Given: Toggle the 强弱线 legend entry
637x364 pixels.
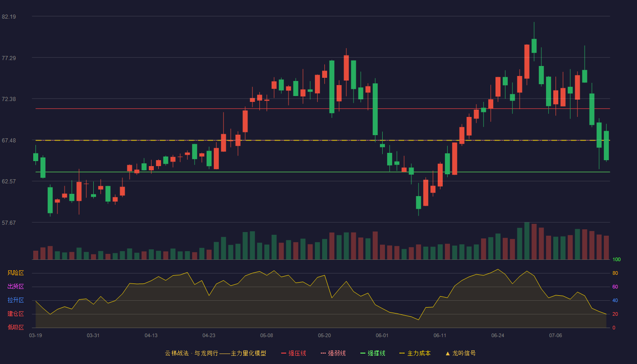Looking at the screenshot, I should (x=333, y=353).
